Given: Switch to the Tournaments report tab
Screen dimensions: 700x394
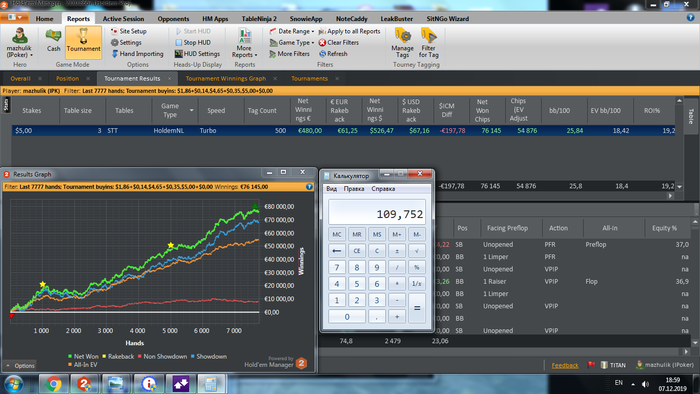Looking at the screenshot, I should click(x=309, y=79).
